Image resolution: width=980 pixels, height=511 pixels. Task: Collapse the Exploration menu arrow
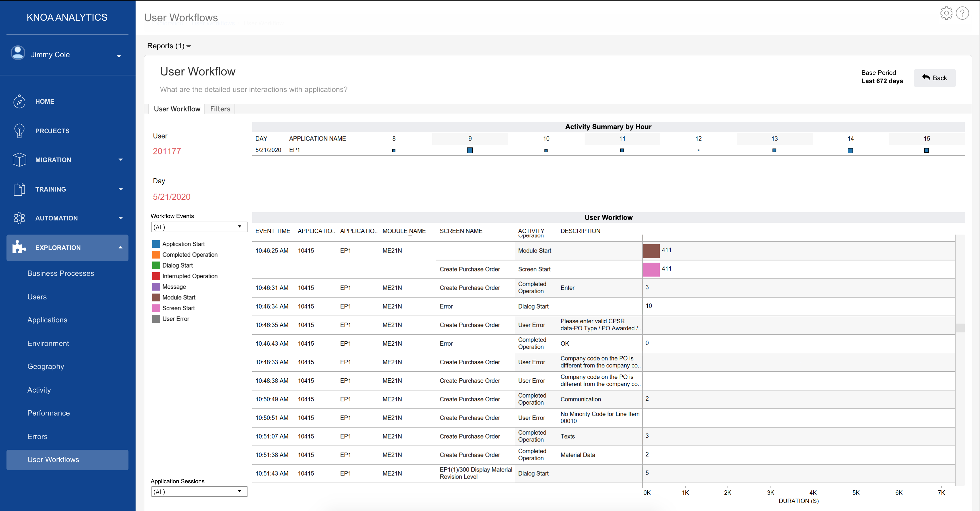click(121, 247)
